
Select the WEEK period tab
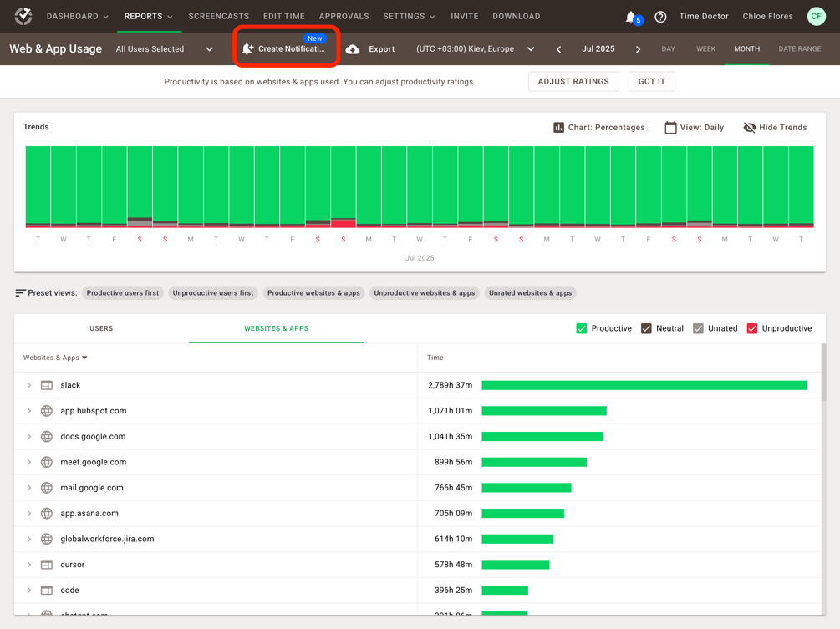tap(705, 48)
